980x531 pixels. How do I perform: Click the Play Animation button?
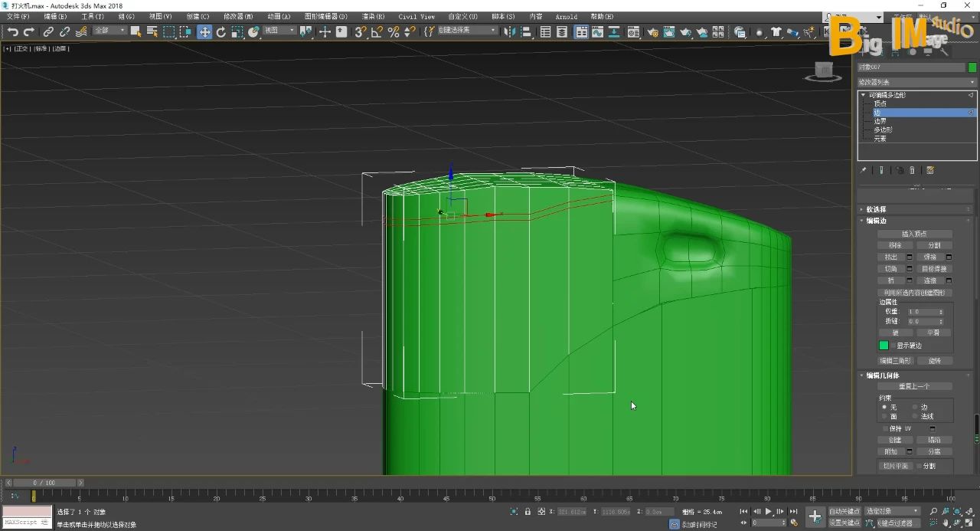point(769,511)
